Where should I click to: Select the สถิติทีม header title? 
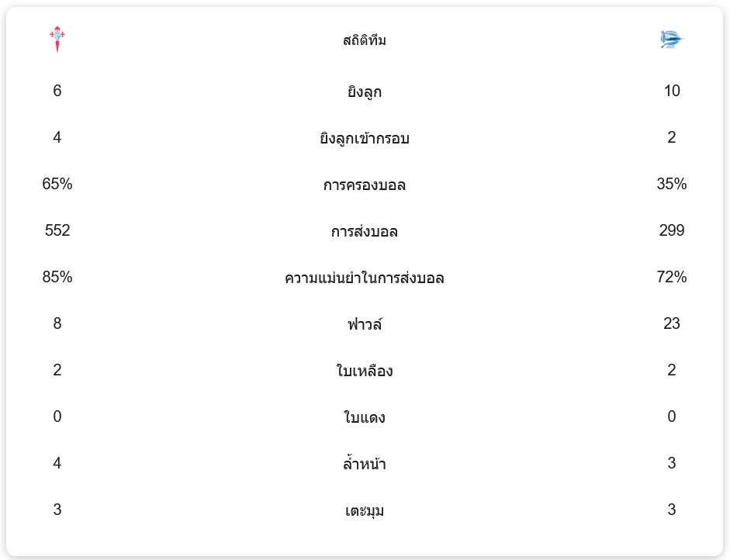pos(365,40)
